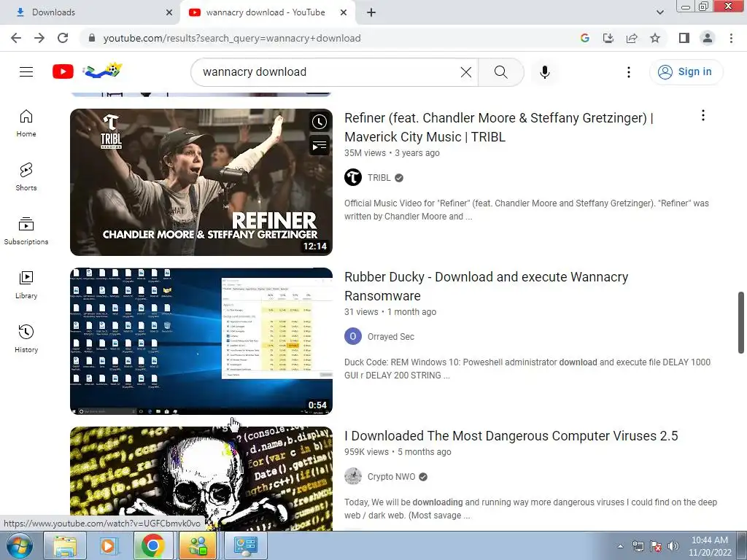The image size is (747, 560).
Task: Click the address bar URL
Action: (231, 38)
